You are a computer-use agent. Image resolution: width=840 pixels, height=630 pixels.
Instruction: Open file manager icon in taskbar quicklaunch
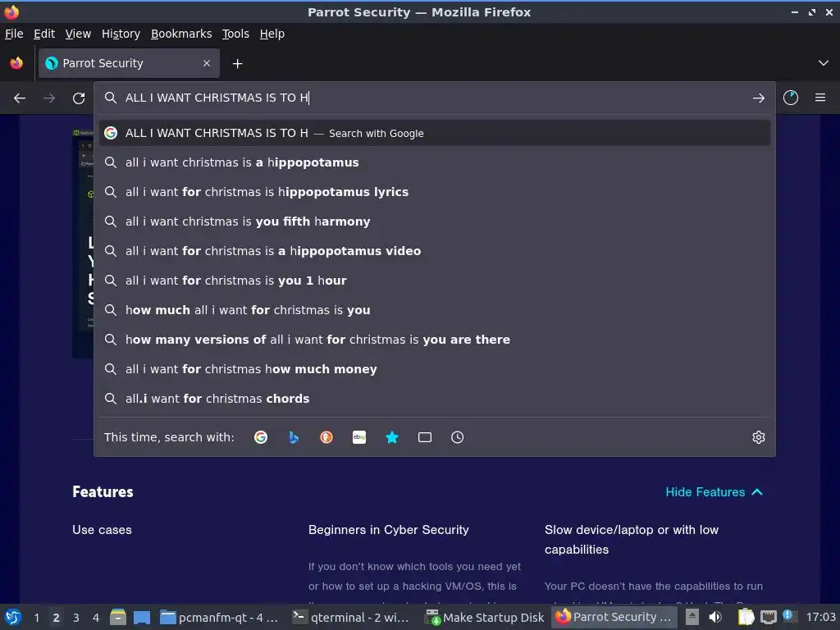[118, 617]
